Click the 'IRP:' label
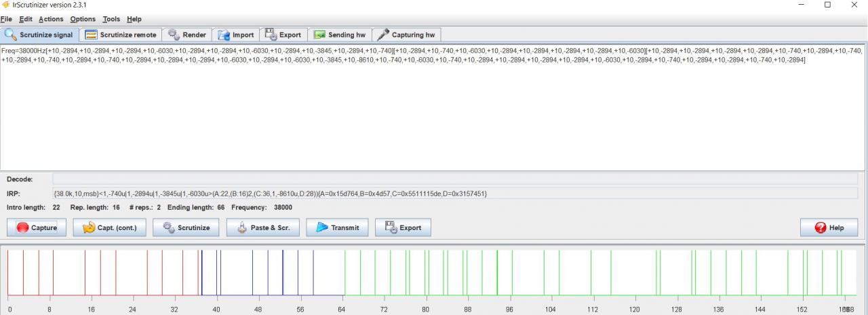The image size is (868, 315). click(x=14, y=193)
